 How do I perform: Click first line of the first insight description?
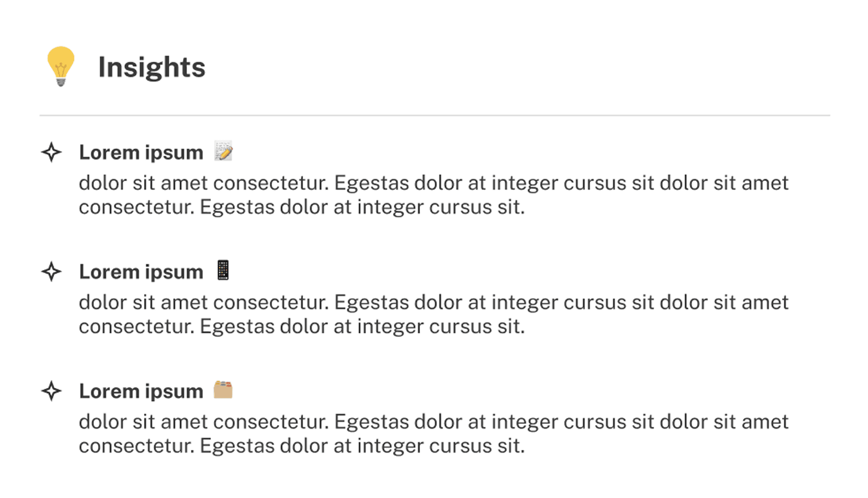click(433, 183)
